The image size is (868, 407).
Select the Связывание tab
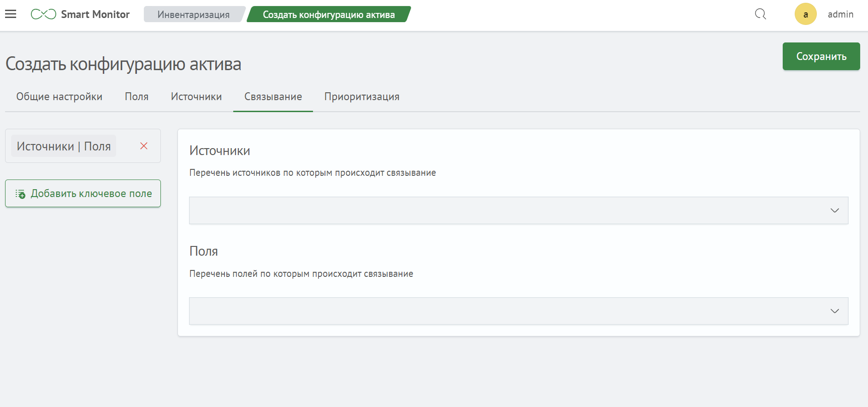pos(273,96)
